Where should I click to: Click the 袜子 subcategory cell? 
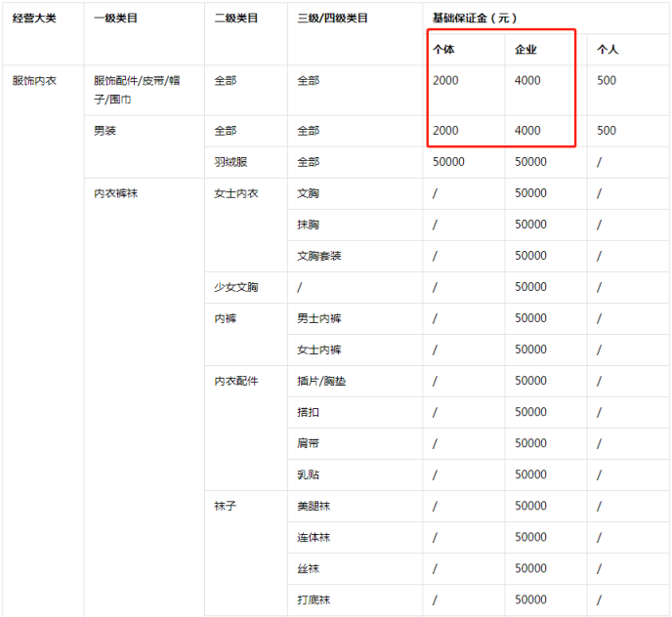click(226, 506)
